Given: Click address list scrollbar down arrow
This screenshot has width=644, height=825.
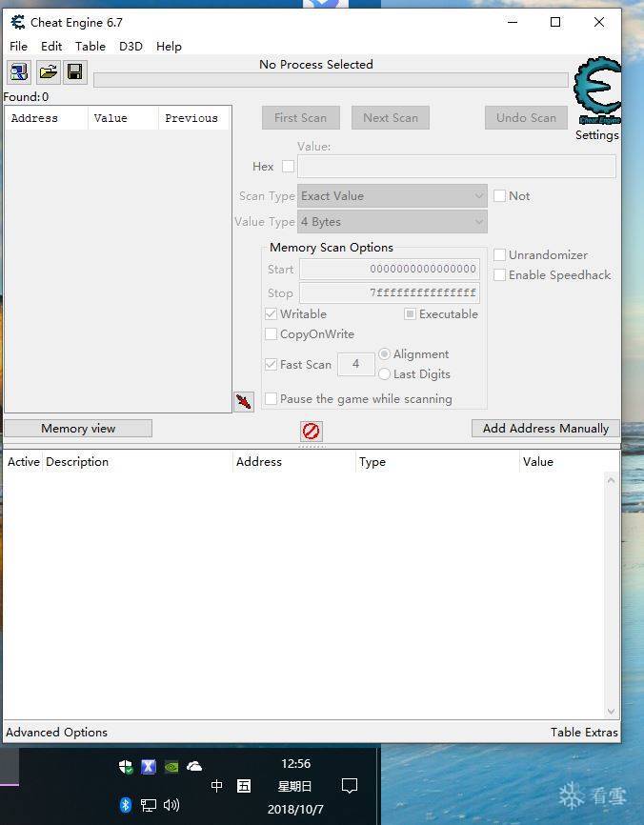Looking at the screenshot, I should click(611, 712).
